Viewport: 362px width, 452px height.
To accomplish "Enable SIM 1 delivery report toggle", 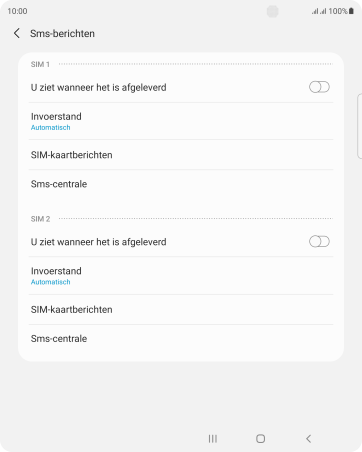I will click(319, 87).
